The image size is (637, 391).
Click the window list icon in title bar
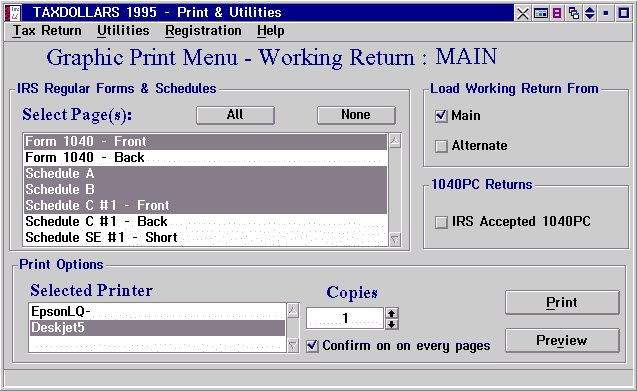tap(540, 13)
